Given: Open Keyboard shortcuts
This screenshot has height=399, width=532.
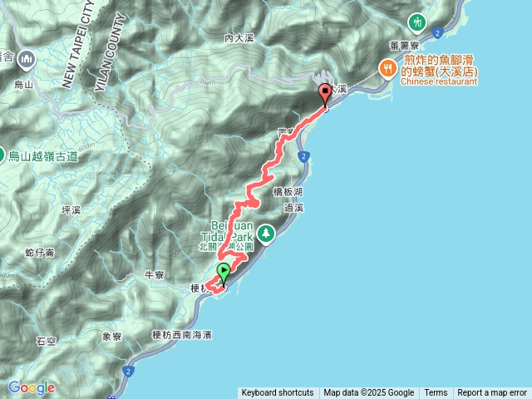Looking at the screenshot, I should pos(278,393).
